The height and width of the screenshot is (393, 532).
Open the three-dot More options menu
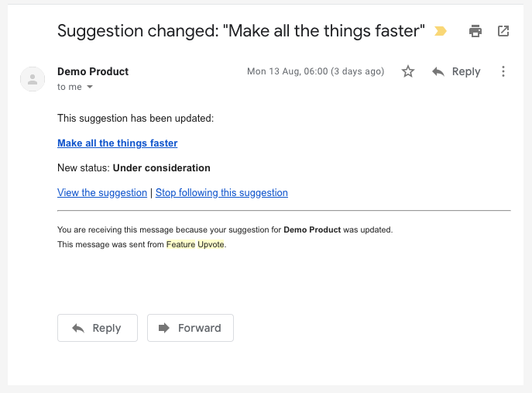[503, 71]
